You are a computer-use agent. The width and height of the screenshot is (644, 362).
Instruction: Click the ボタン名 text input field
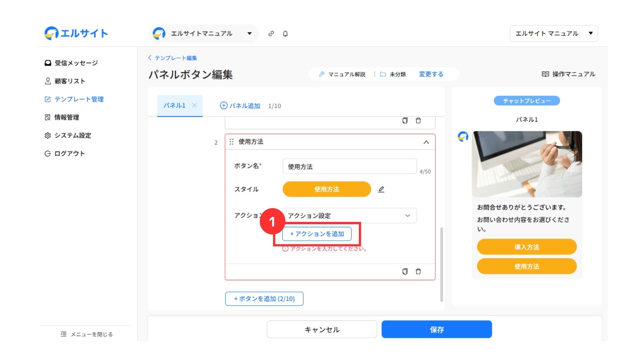tap(349, 167)
